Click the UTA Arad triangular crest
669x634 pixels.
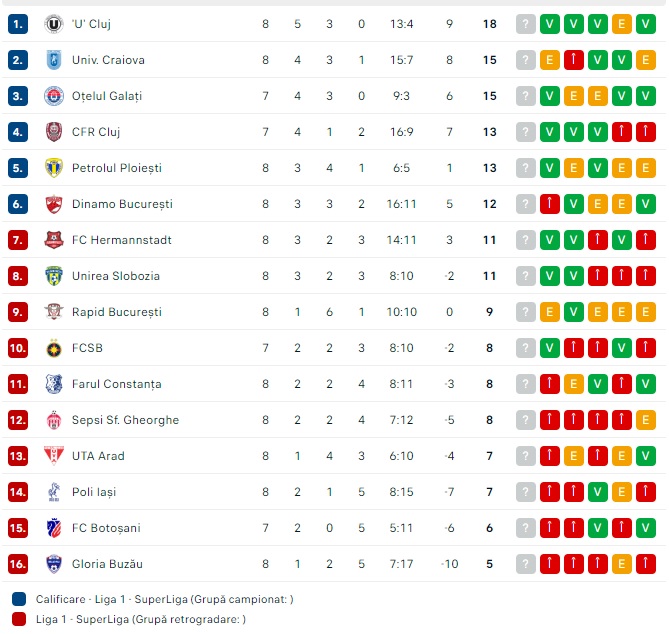pos(54,456)
